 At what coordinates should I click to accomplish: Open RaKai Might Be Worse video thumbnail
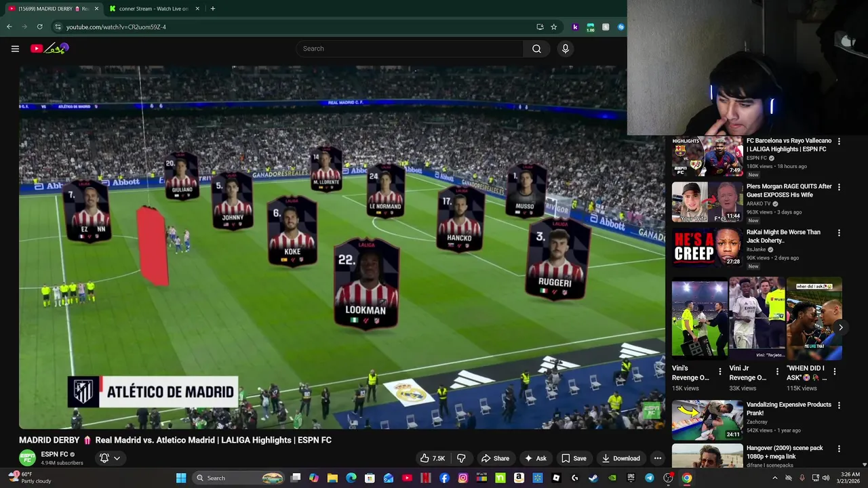707,247
